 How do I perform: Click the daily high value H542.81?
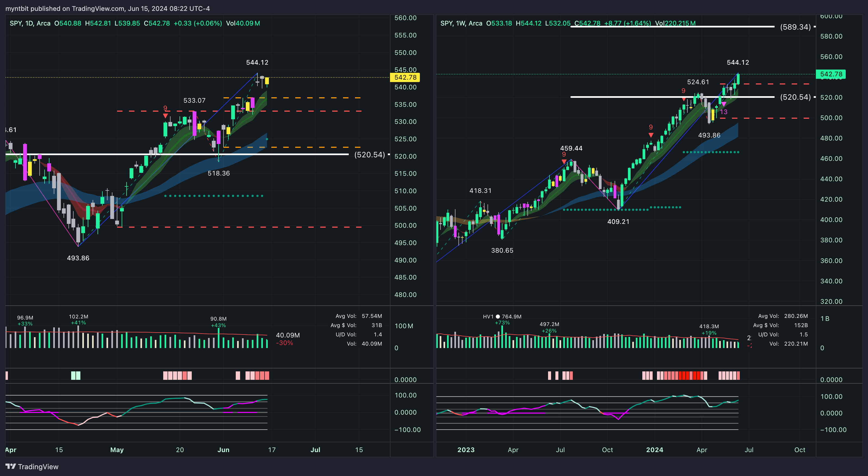point(98,23)
